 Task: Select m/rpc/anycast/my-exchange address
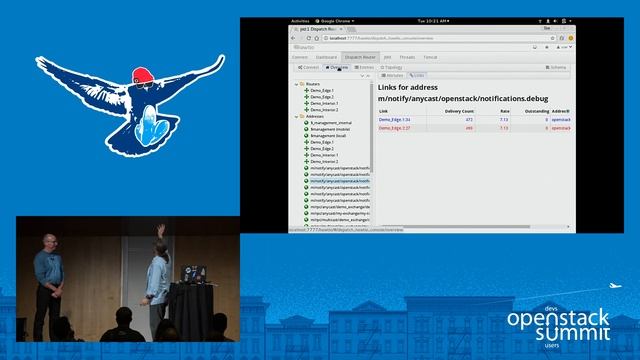pos(340,213)
